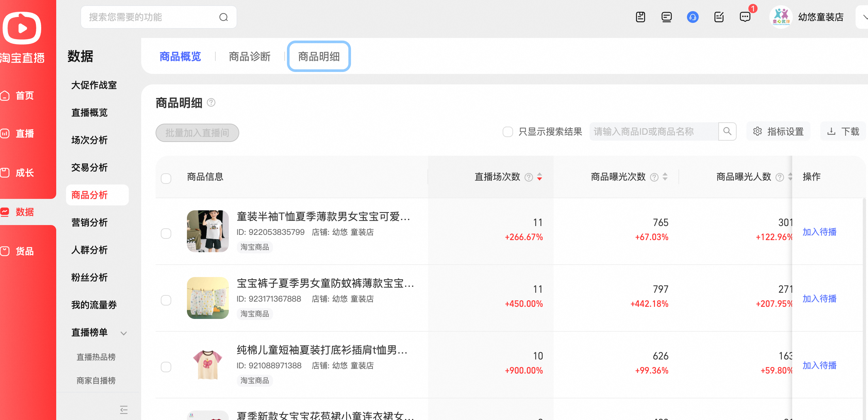Click the 批量加入直播间 button

pos(197,132)
